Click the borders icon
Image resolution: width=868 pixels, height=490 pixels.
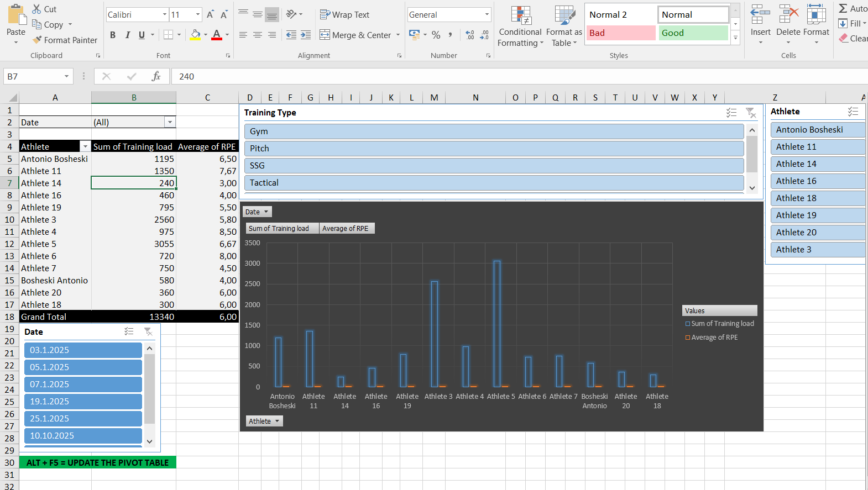click(x=169, y=35)
